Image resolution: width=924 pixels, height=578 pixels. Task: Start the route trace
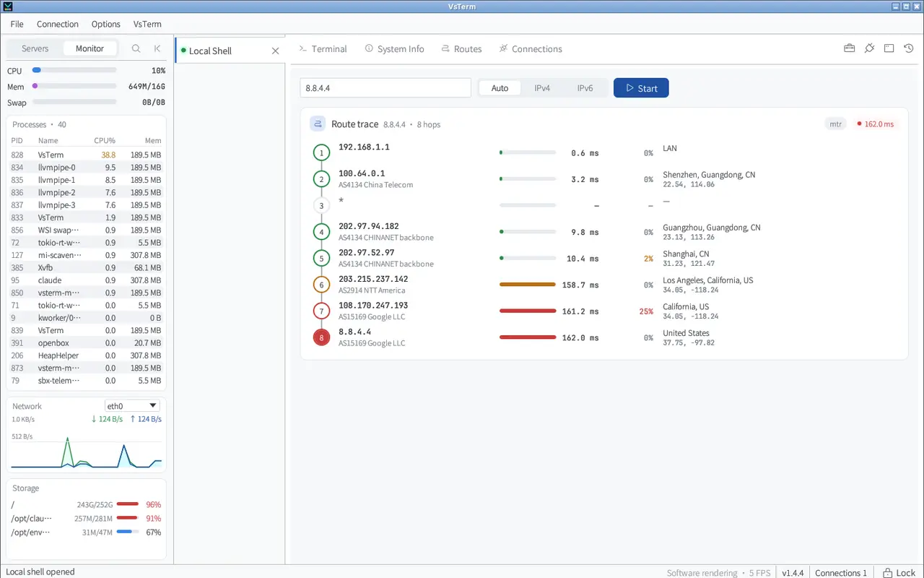coord(641,88)
